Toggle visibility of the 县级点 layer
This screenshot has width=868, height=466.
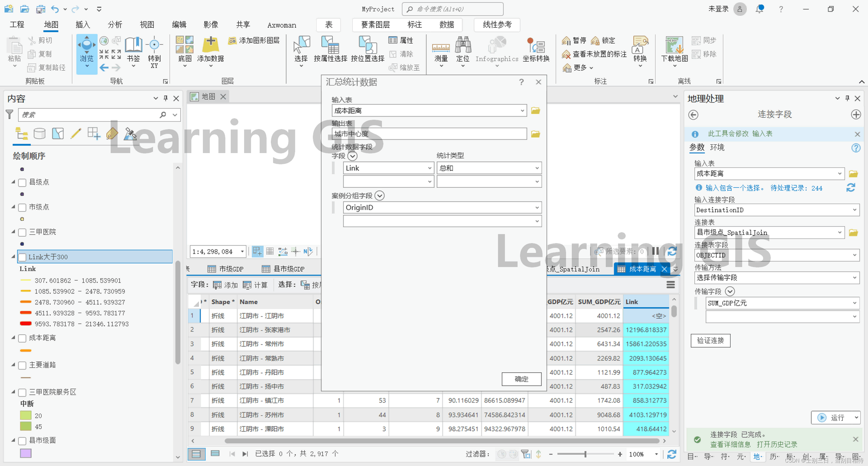[22, 182]
